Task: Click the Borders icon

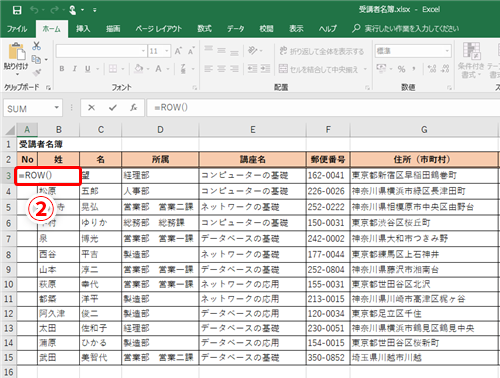Action: (113, 69)
